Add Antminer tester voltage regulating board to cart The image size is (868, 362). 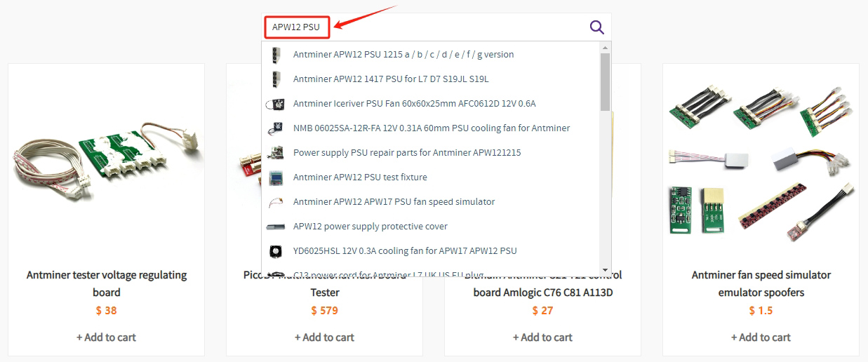click(x=106, y=337)
